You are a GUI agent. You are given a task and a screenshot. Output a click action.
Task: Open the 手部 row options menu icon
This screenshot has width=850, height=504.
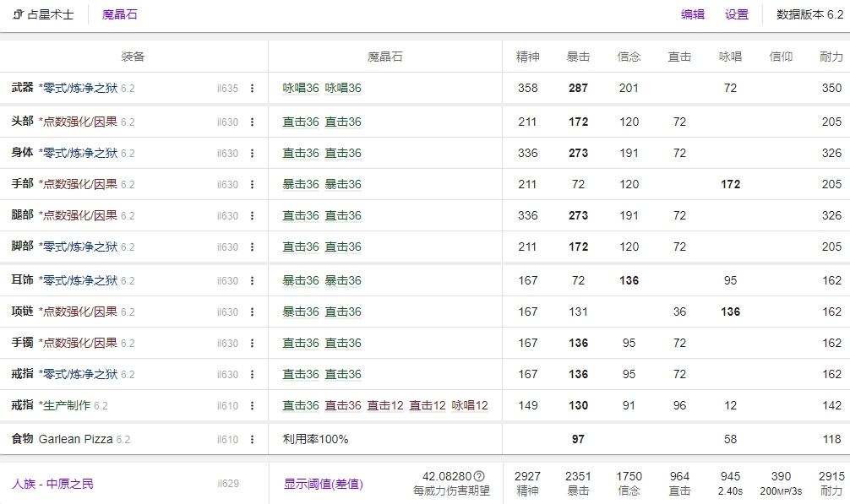coord(252,185)
